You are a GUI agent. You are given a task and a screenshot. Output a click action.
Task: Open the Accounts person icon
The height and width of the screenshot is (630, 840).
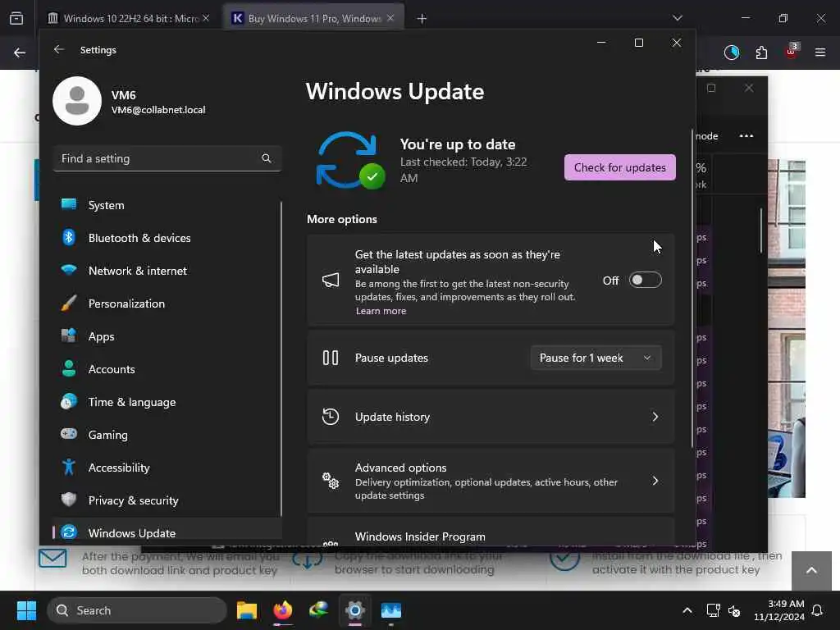[69, 368]
